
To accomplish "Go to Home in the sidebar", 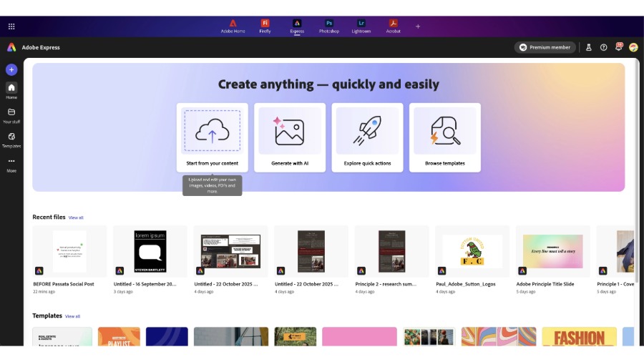I will click(11, 91).
